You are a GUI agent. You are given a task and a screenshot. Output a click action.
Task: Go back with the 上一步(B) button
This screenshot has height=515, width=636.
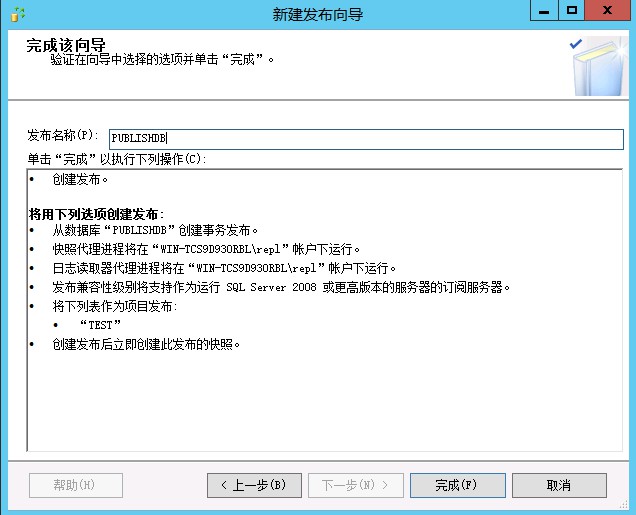pos(254,485)
